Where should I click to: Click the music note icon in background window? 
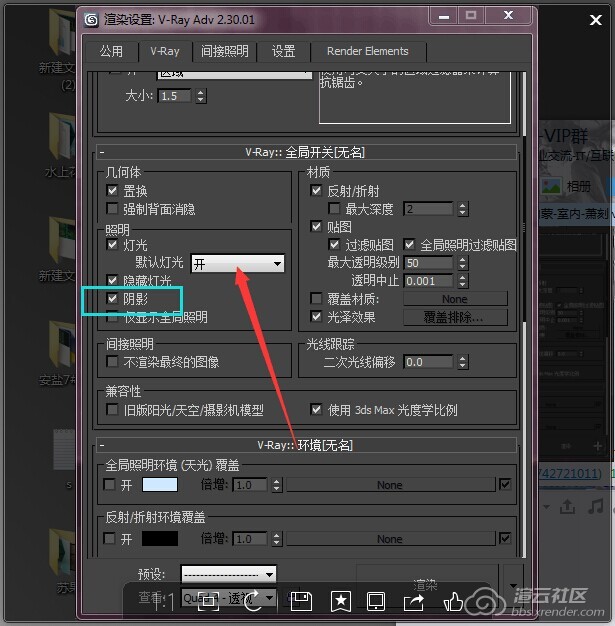click(596, 507)
